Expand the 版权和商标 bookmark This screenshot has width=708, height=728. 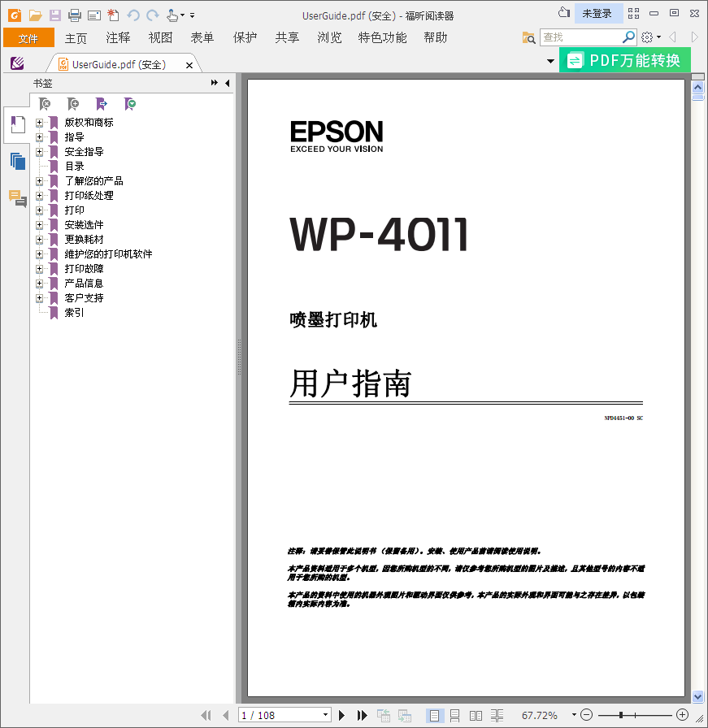[40, 123]
